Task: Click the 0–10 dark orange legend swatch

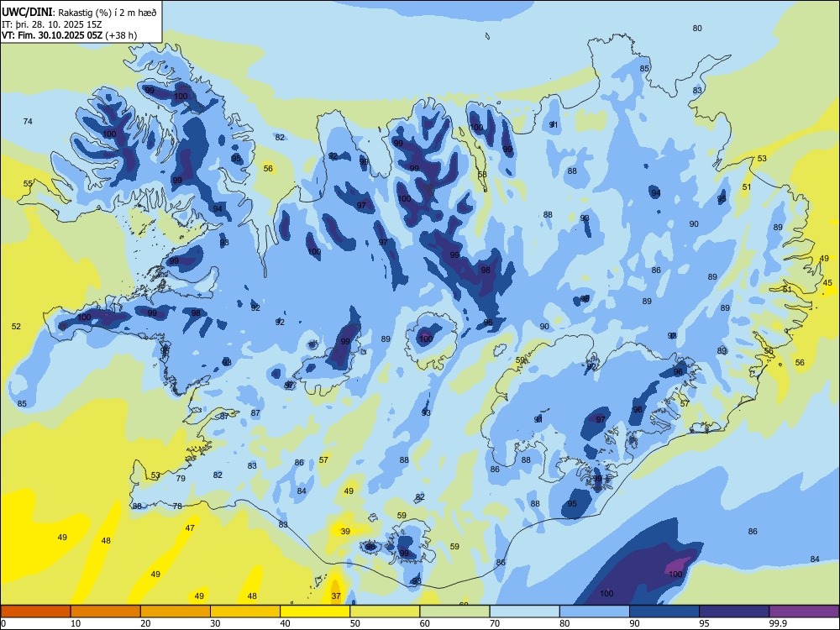Action: 35,612
